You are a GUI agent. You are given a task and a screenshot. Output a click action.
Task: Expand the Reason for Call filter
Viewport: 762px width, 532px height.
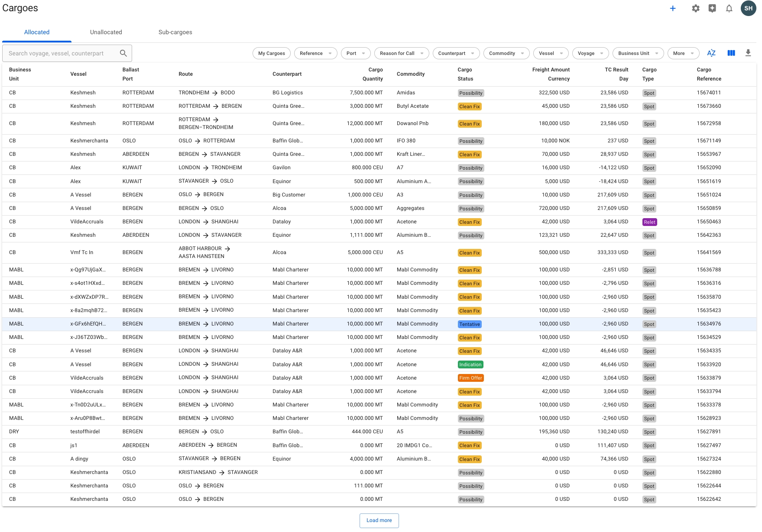click(402, 53)
